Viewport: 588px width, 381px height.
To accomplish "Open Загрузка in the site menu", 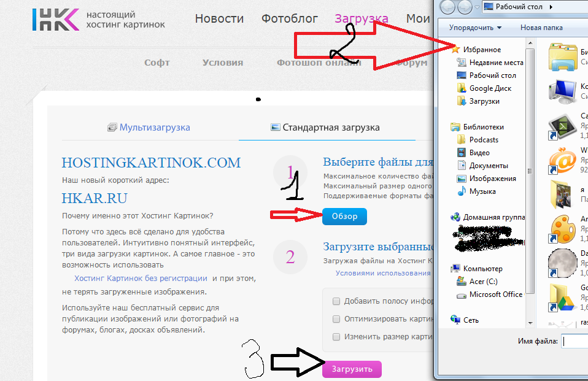I will click(x=362, y=18).
